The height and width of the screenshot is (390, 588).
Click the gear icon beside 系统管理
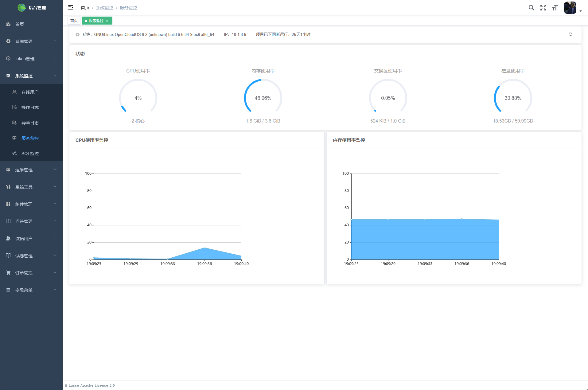pos(8,41)
